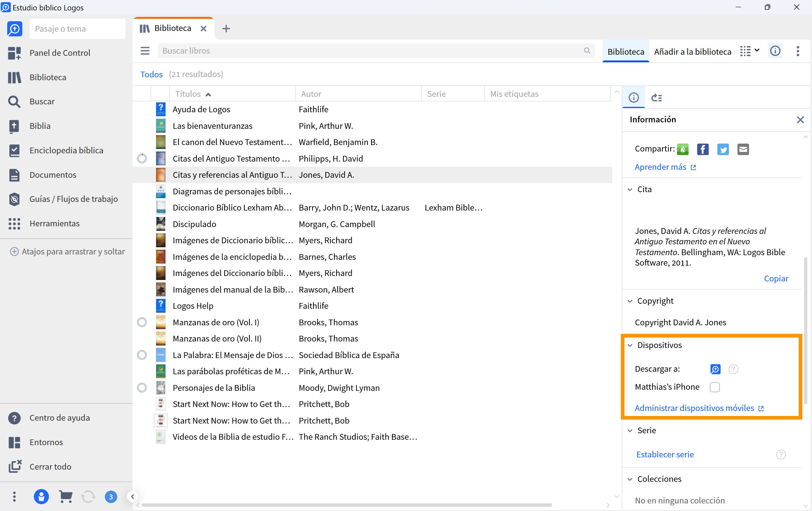
Task: Click Cerrar todo in the sidebar
Action: (40, 467)
